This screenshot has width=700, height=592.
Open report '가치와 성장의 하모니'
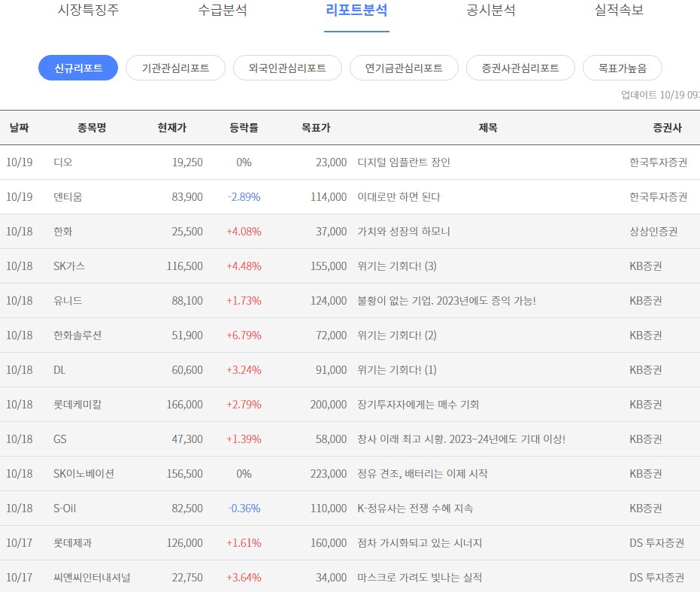pyautogui.click(x=404, y=232)
